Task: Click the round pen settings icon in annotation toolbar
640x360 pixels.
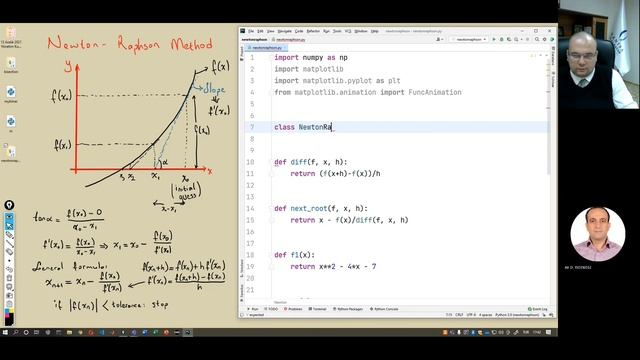Action: pyautogui.click(x=9, y=205)
